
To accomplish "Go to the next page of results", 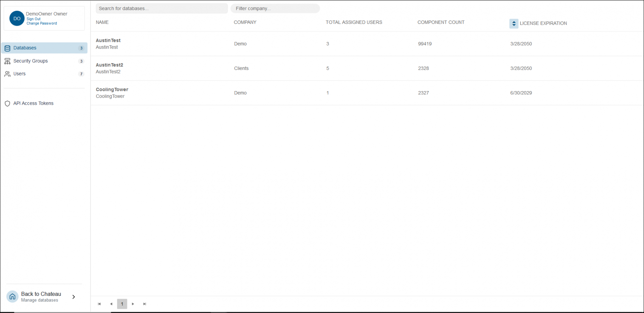I will 133,304.
